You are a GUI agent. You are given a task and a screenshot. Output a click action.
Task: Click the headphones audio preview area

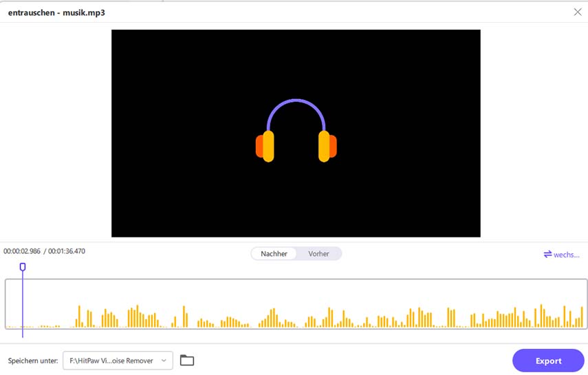point(296,133)
